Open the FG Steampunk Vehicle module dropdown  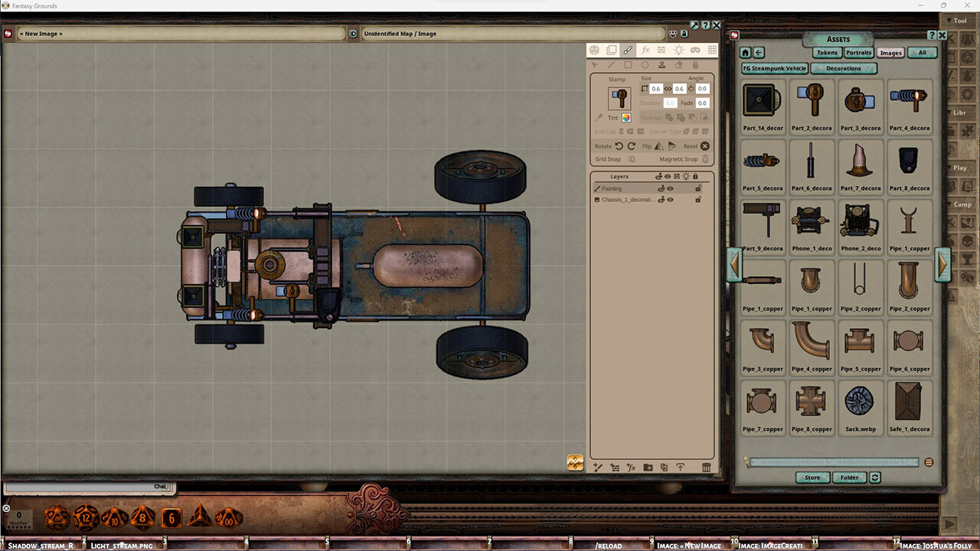(x=773, y=68)
